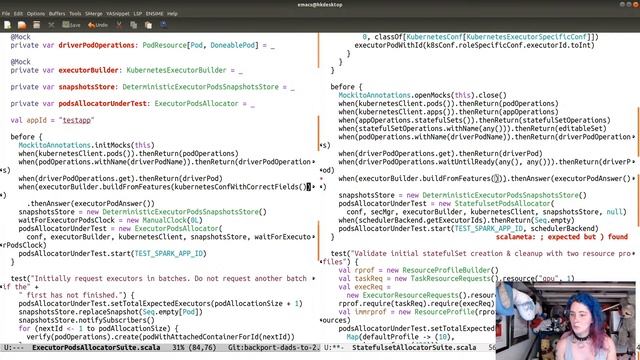The width and height of the screenshot is (640, 360).
Task: Click KubernetesExecutorBuilder type in left pane
Action: pyautogui.click(x=176, y=70)
